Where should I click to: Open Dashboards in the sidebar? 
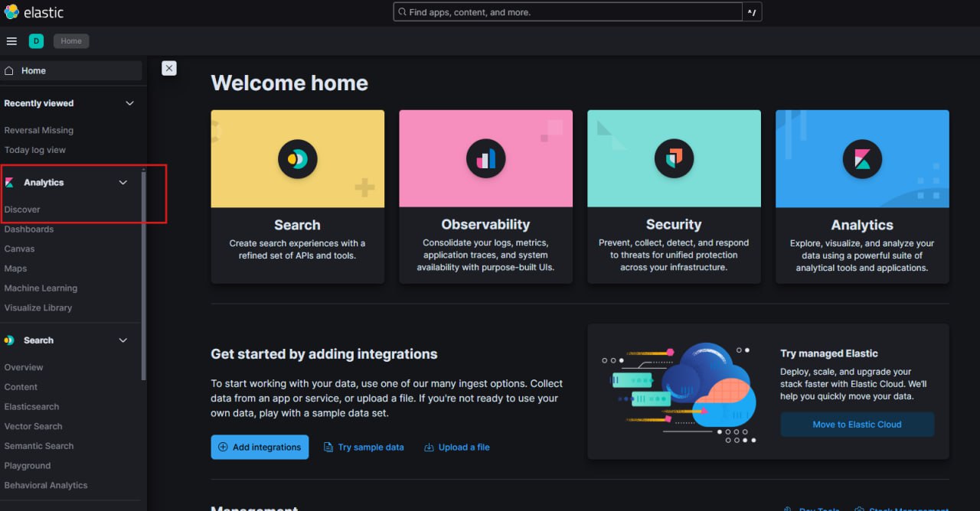(29, 229)
